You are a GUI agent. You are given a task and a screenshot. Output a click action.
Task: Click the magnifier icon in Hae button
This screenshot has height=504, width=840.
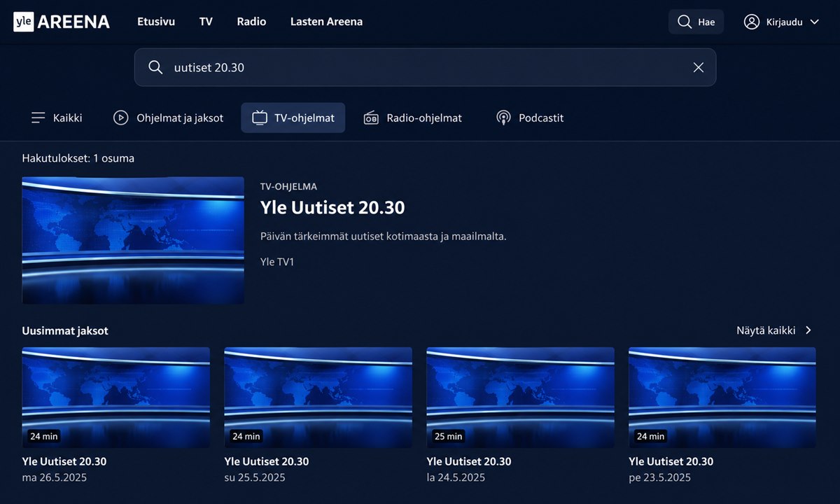pos(684,22)
